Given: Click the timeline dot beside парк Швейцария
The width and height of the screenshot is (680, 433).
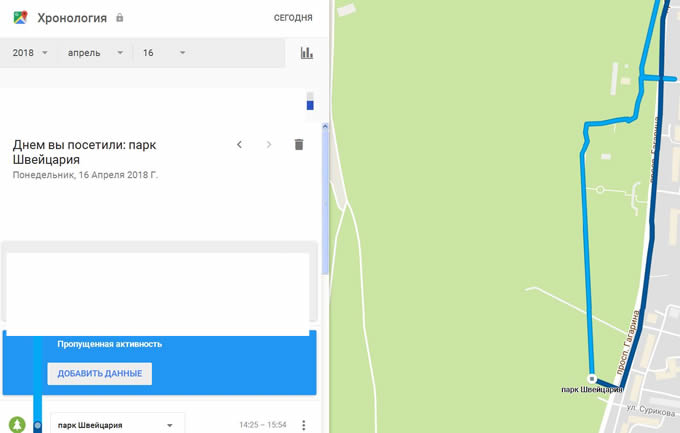Looking at the screenshot, I should click(38, 425).
